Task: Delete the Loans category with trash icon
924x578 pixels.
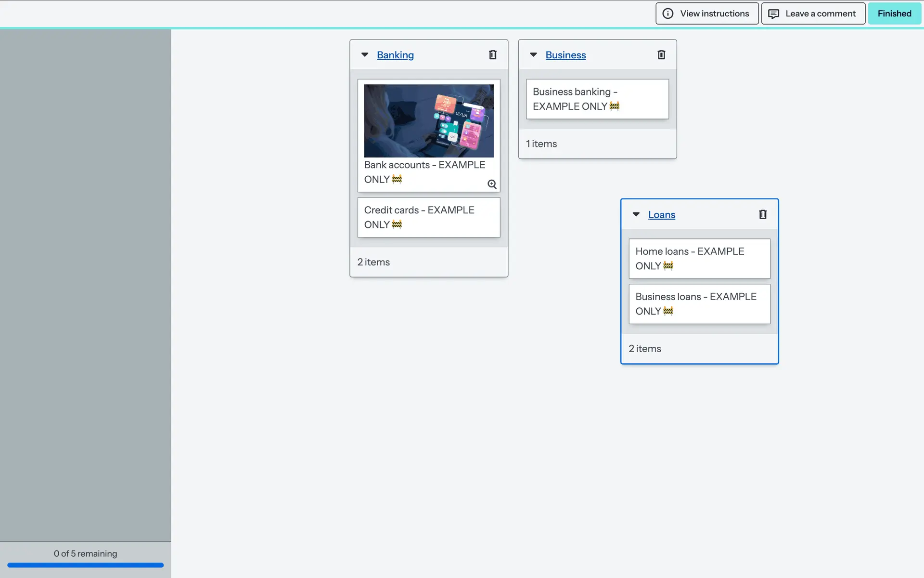Action: (x=762, y=214)
